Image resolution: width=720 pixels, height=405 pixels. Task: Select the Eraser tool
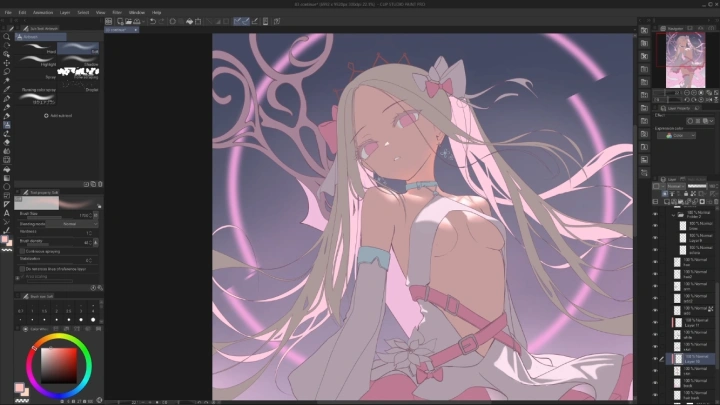(7, 142)
